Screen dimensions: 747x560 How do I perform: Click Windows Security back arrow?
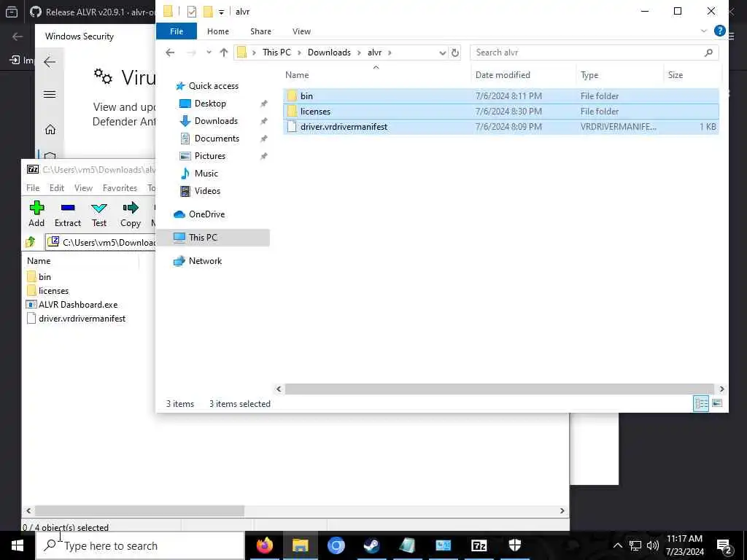pos(50,62)
